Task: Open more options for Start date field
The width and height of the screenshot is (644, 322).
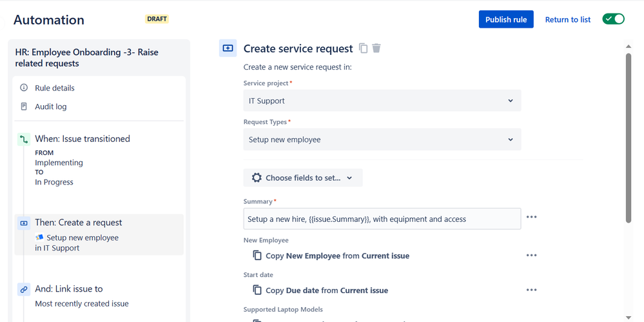Action: pos(531,290)
